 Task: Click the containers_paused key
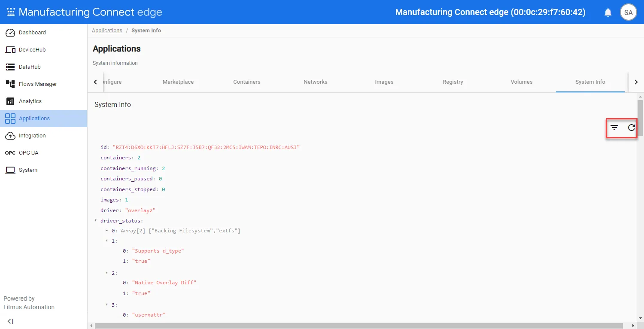pos(127,179)
